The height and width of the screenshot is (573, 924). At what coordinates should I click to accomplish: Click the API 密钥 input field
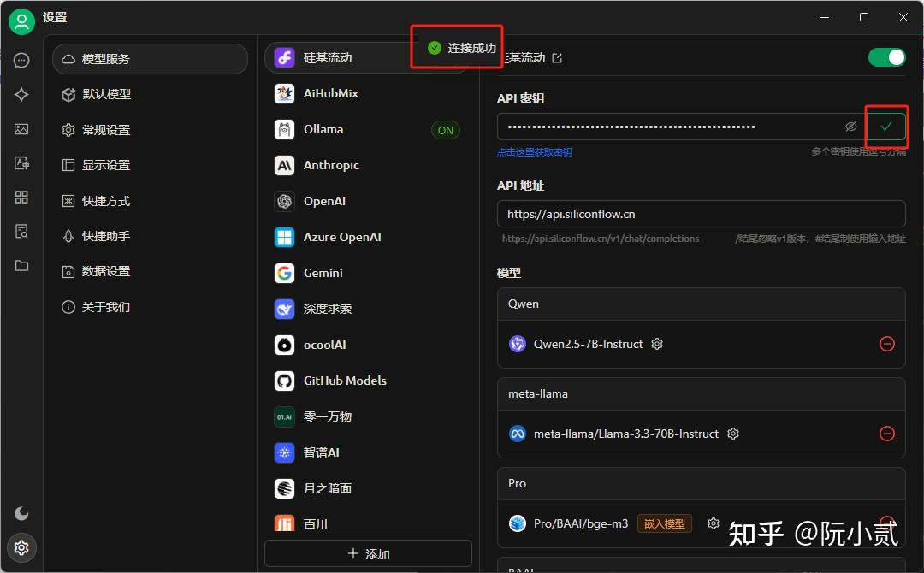[x=682, y=127]
